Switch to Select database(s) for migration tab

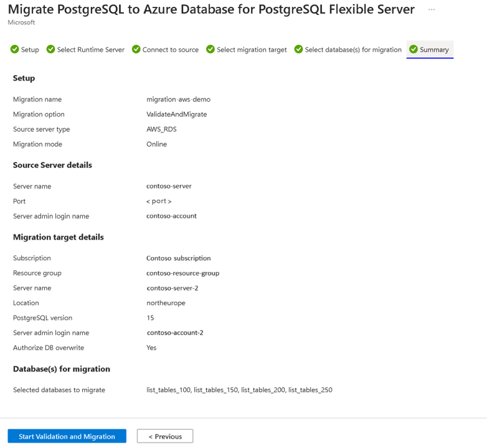coord(348,50)
